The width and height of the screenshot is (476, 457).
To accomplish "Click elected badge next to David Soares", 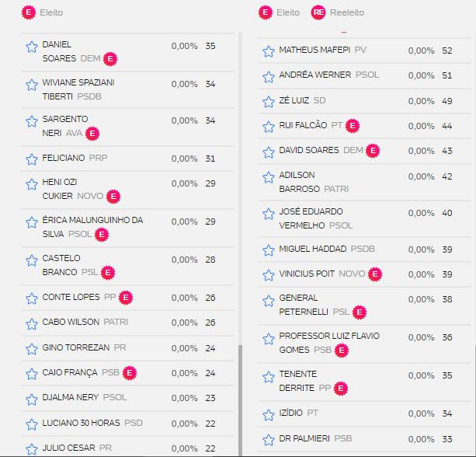I will [373, 151].
